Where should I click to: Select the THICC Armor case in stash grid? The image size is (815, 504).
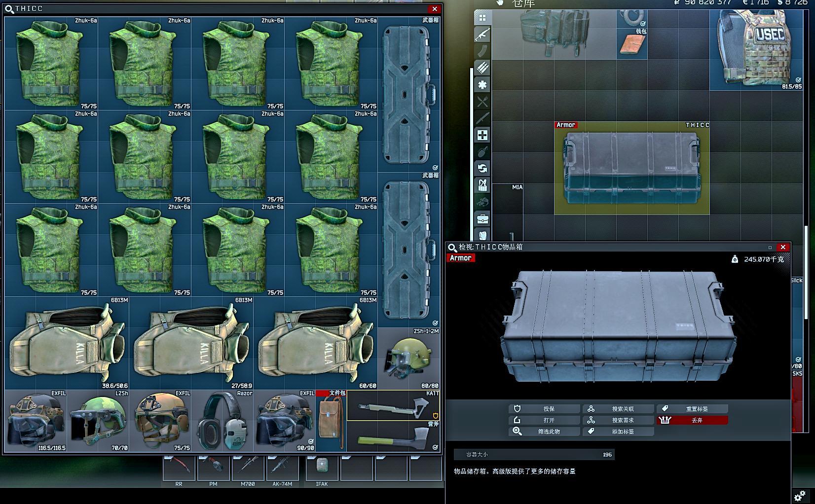pos(632,168)
